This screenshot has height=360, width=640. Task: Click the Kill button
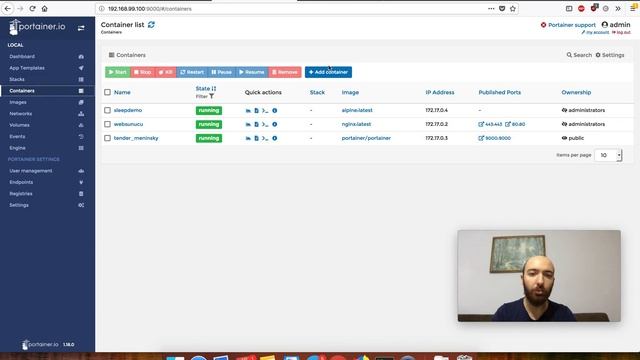(166, 72)
